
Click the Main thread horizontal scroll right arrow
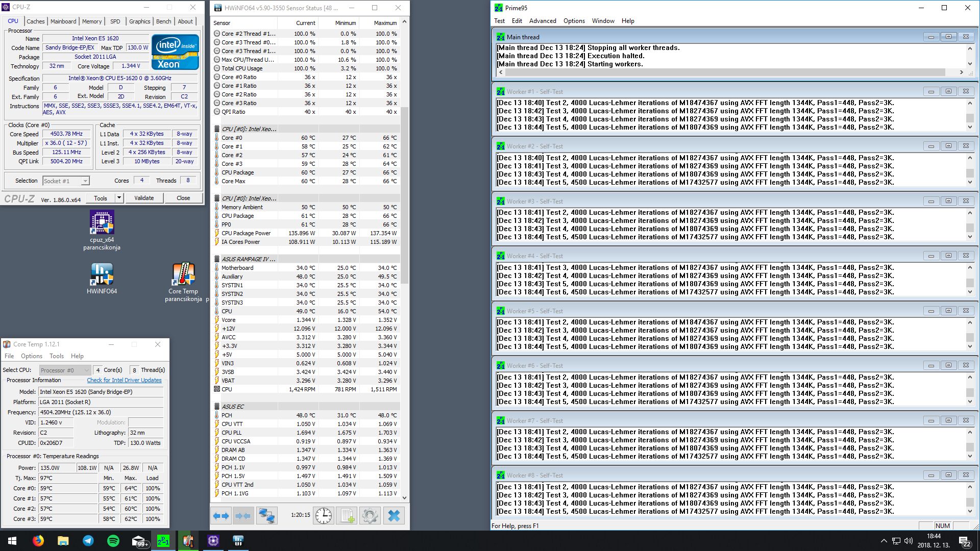click(962, 72)
